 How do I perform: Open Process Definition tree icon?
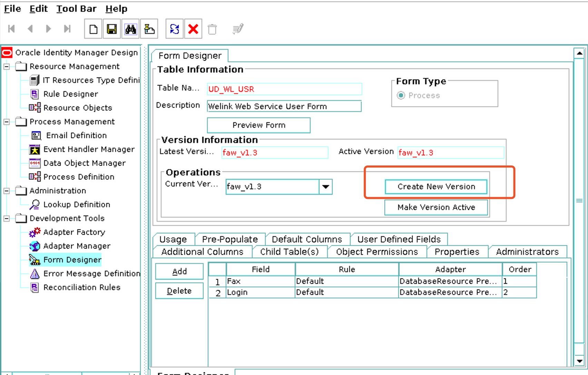point(35,177)
